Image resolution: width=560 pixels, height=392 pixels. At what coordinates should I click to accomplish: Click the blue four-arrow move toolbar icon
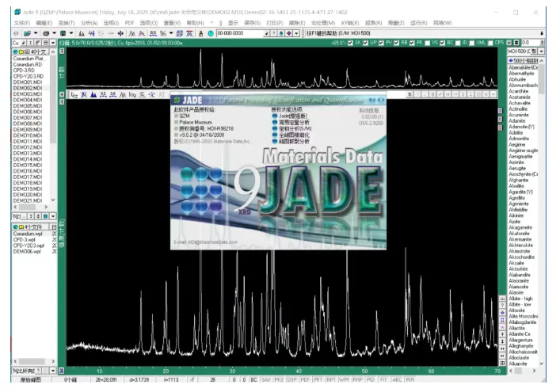(120, 33)
